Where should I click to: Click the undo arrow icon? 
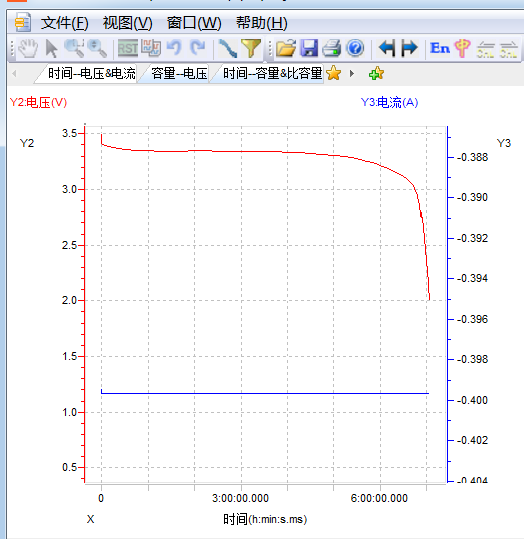point(174,48)
